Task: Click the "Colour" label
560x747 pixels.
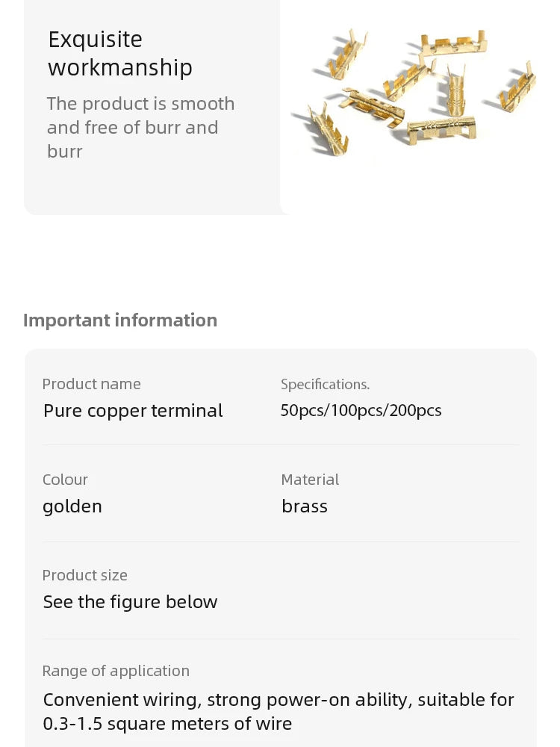Action: tap(65, 480)
